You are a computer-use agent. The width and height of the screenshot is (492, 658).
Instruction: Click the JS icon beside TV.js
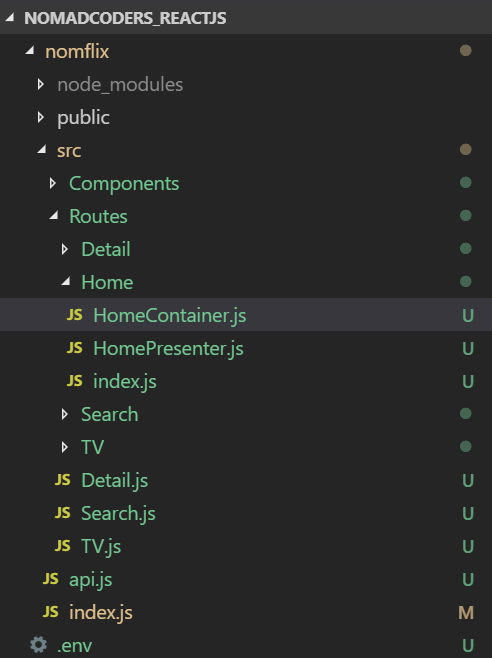point(63,546)
